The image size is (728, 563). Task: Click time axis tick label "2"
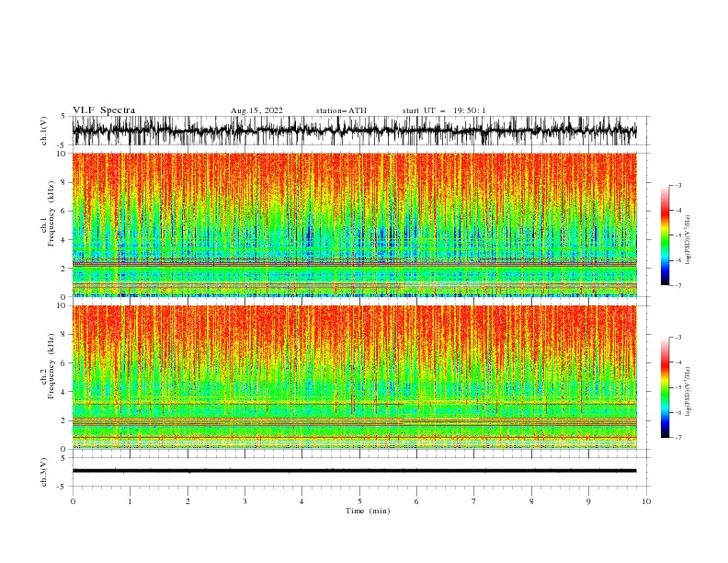[x=188, y=501]
